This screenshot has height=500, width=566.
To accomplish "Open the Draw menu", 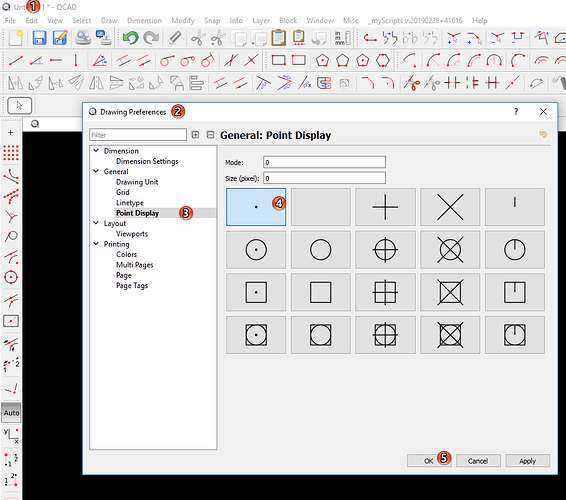I will 109,21.
